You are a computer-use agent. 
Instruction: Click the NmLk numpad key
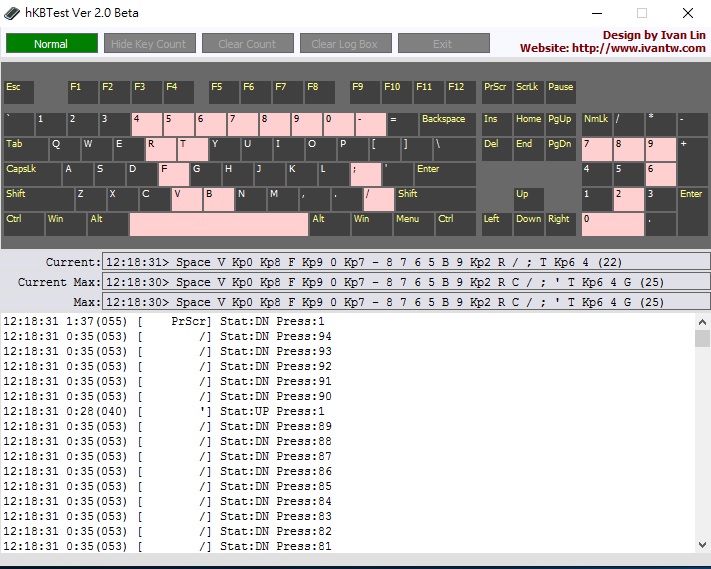(595, 124)
